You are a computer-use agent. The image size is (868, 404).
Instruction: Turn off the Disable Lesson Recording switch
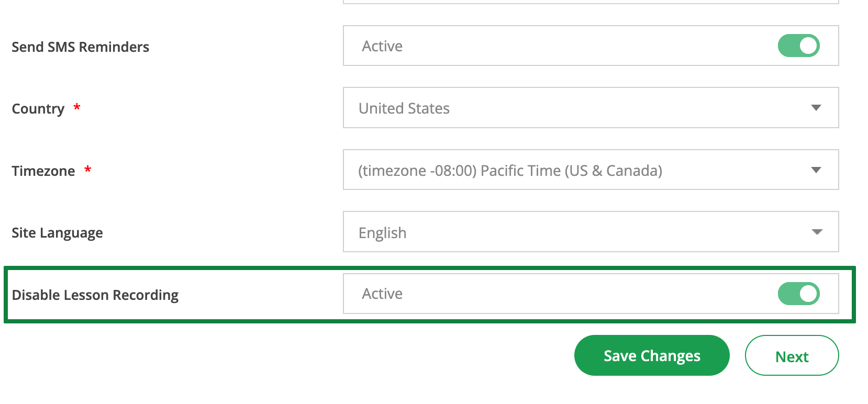point(798,294)
